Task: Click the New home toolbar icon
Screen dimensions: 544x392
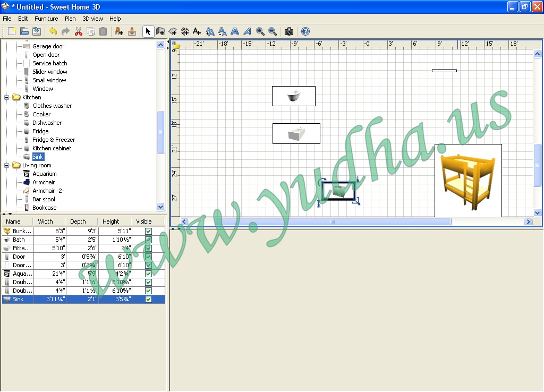Action: click(x=12, y=31)
